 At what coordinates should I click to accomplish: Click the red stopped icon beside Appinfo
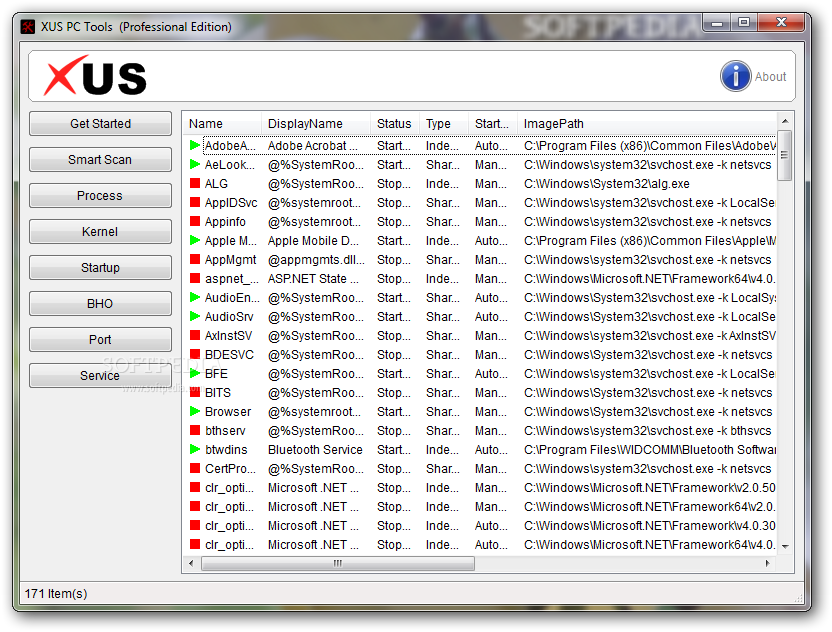195,221
